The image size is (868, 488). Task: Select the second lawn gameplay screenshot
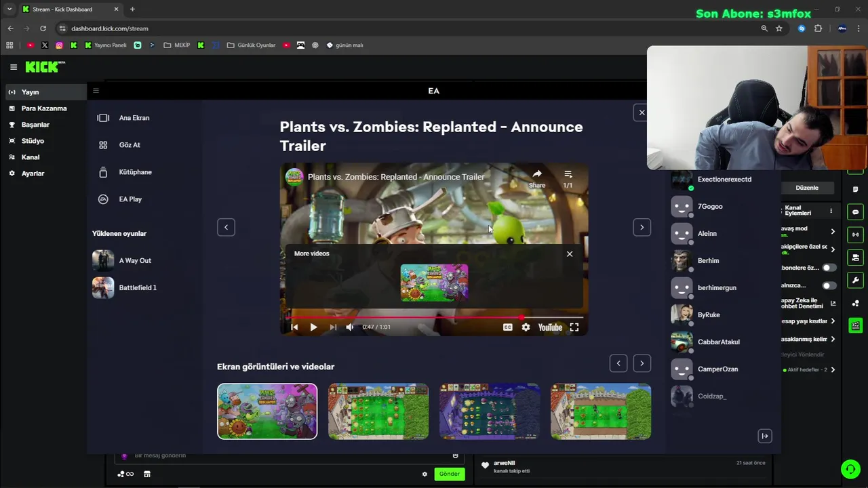click(378, 411)
